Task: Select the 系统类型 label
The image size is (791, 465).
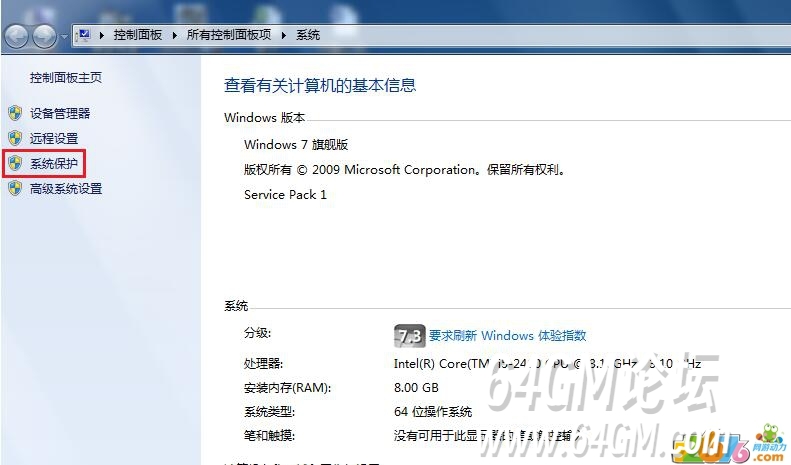Action: [x=269, y=412]
